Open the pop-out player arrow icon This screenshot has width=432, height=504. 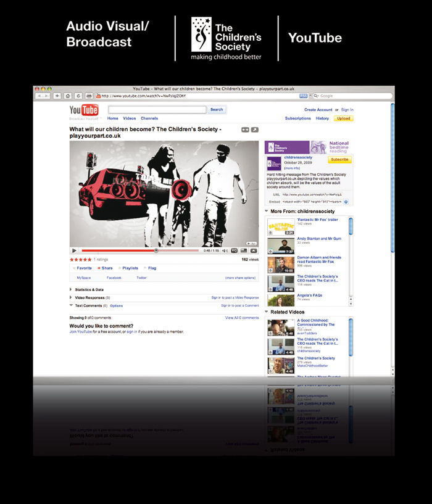(255, 130)
